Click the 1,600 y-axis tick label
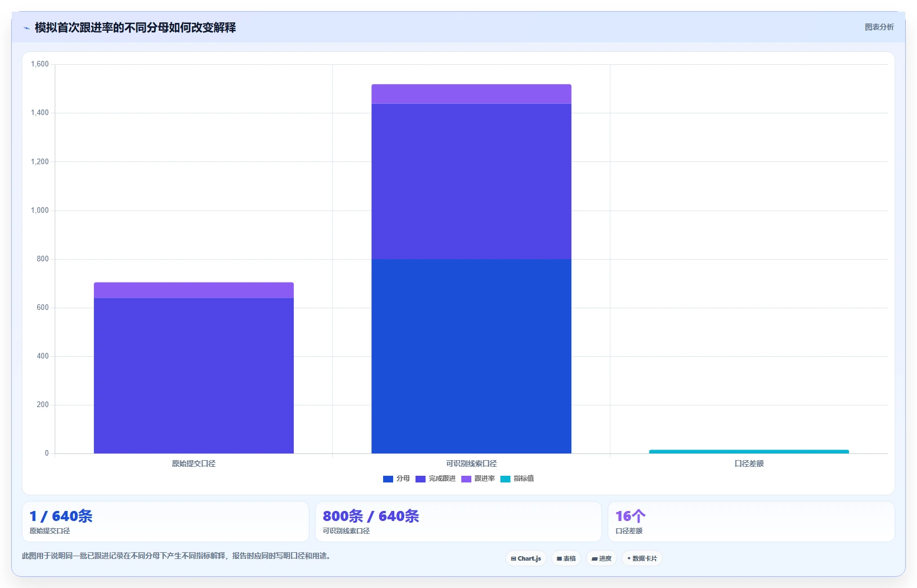The image size is (917, 588). (x=40, y=64)
